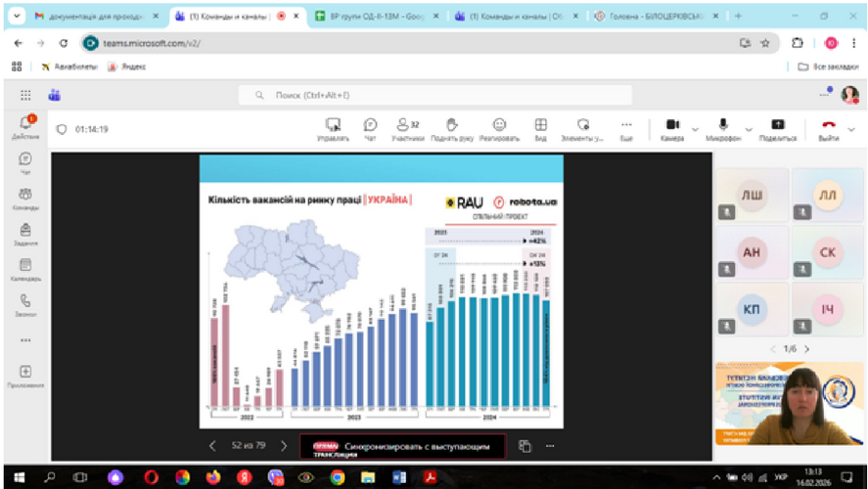Open the Chat panel in meeting toolbar
868x489 pixels.
click(371, 128)
